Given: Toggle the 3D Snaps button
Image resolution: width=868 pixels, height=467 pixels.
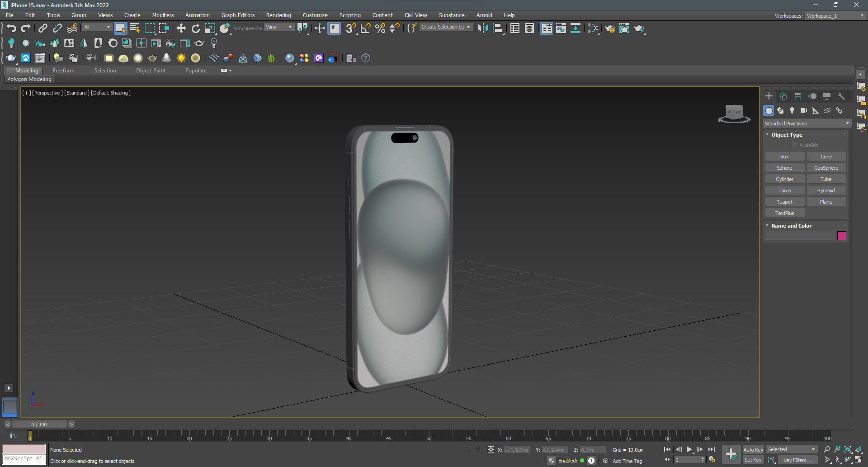Looking at the screenshot, I should click(351, 29).
